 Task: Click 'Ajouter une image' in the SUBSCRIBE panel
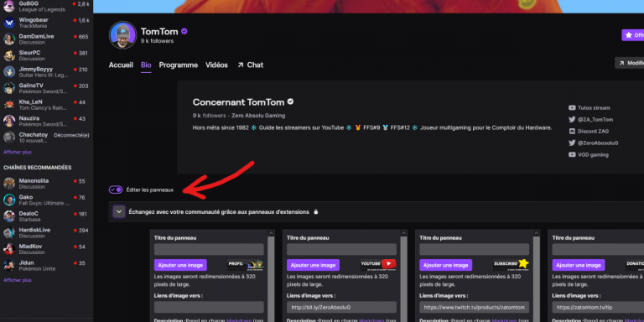coord(445,265)
